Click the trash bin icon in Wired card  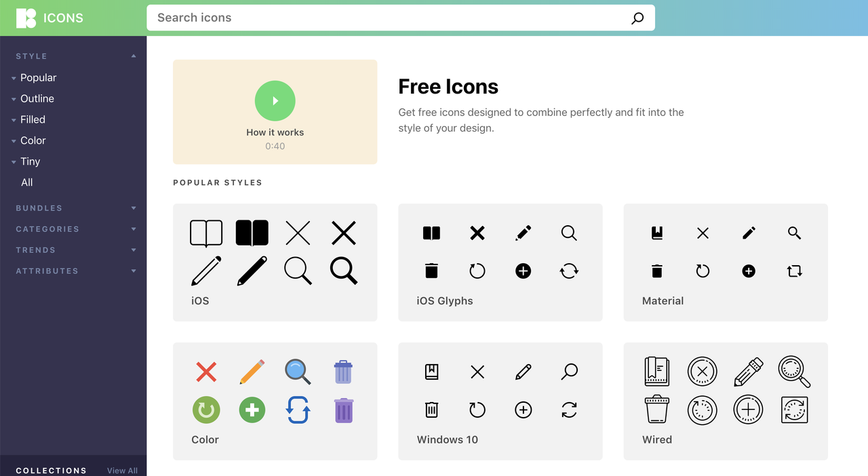coord(657,410)
